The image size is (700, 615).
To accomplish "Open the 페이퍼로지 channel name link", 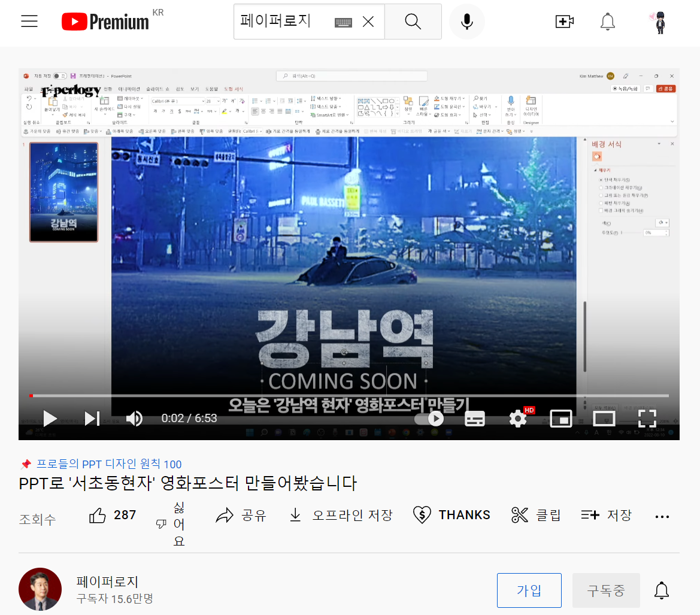I will (x=108, y=581).
